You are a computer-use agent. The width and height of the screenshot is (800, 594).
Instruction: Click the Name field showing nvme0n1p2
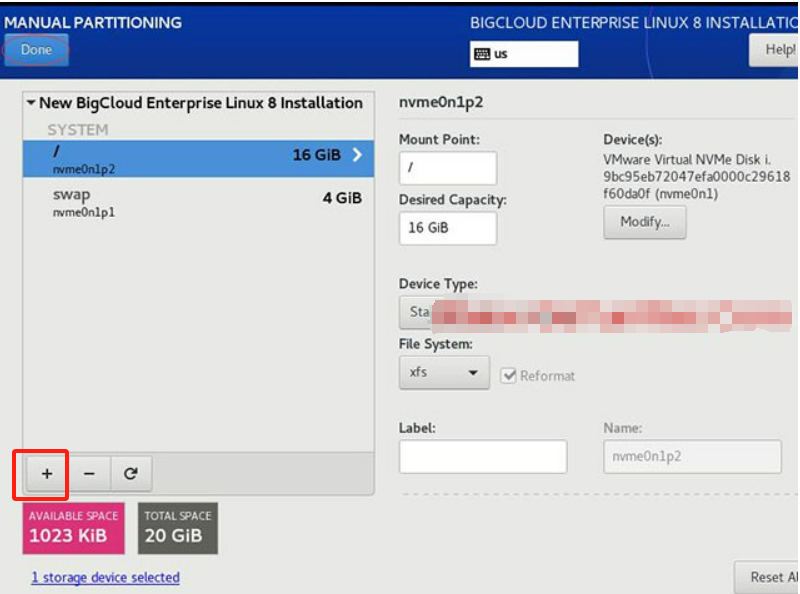click(x=692, y=457)
